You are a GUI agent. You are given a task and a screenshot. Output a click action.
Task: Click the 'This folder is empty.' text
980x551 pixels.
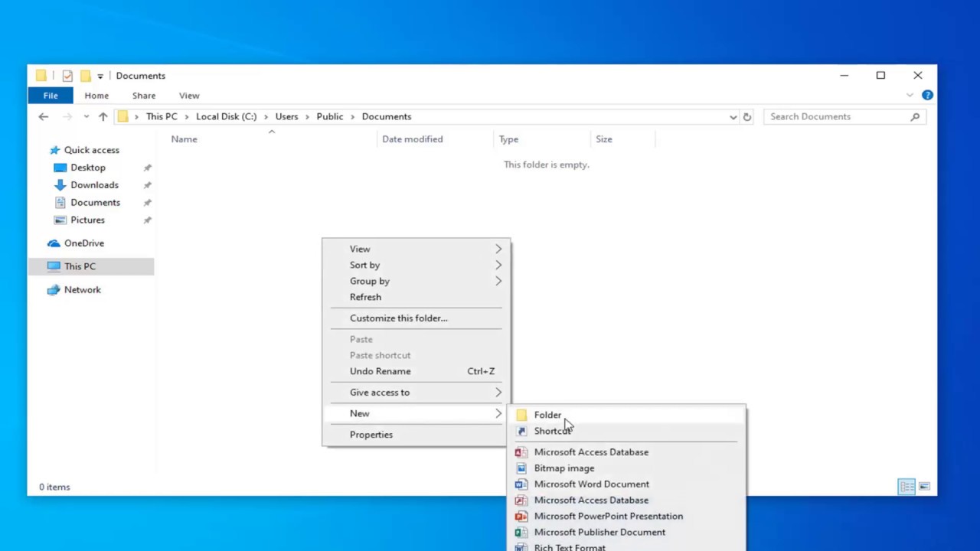coord(547,165)
